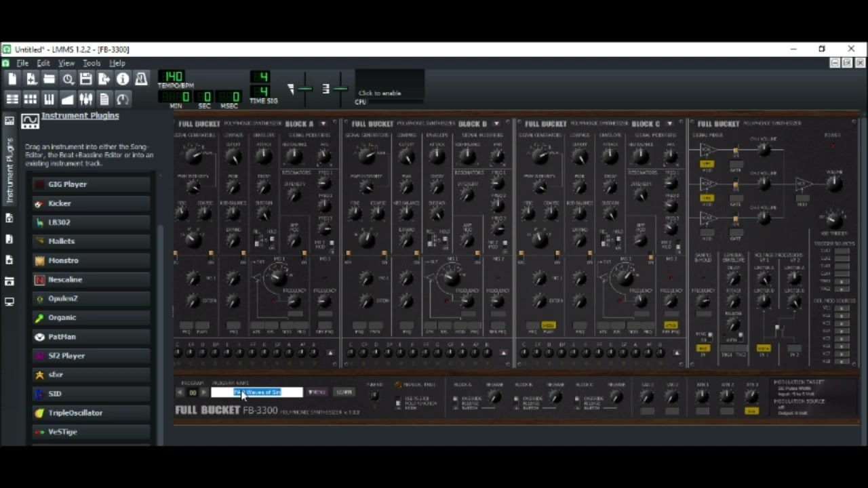Image resolution: width=868 pixels, height=488 pixels.
Task: Click the tempo 140 BPM display
Action: pos(173,77)
